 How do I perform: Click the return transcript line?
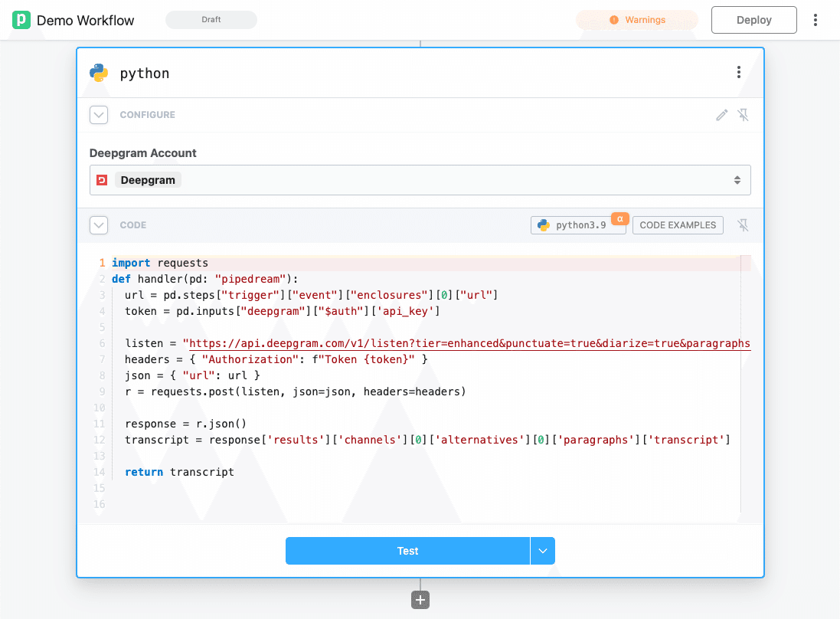179,472
